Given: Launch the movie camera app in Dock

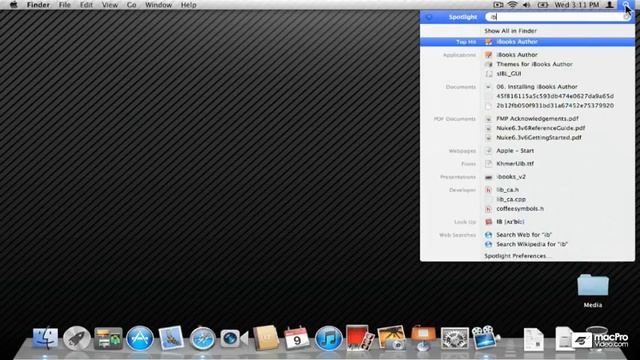Looking at the screenshot, I should 485,338.
